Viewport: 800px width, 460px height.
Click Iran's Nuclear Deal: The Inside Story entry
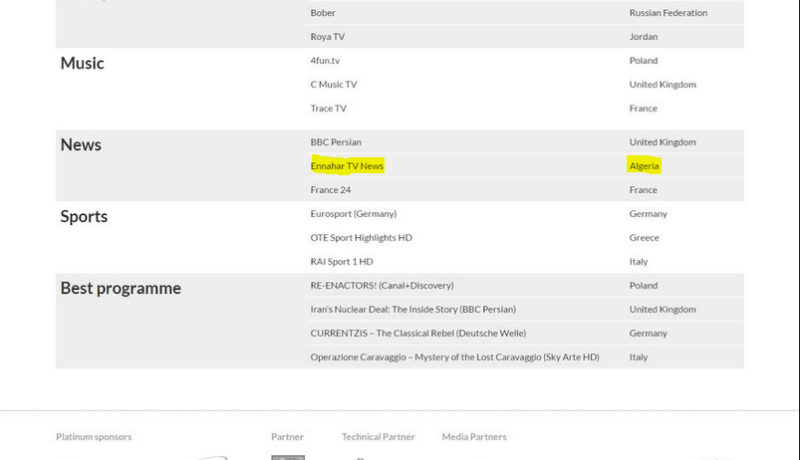pos(413,310)
